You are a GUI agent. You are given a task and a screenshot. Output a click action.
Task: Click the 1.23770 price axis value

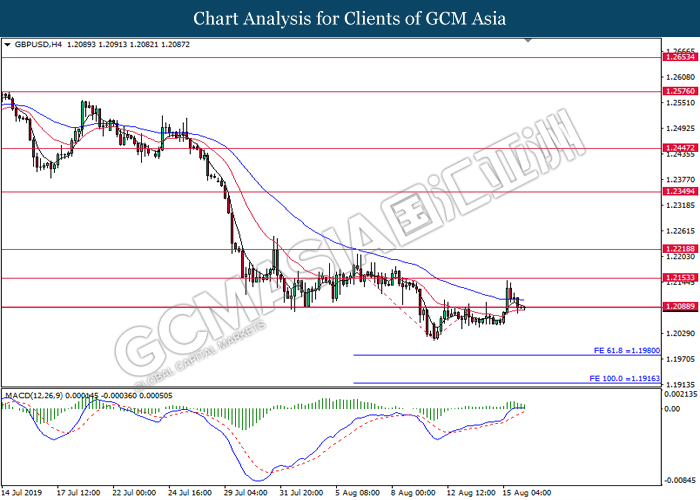tap(681, 180)
